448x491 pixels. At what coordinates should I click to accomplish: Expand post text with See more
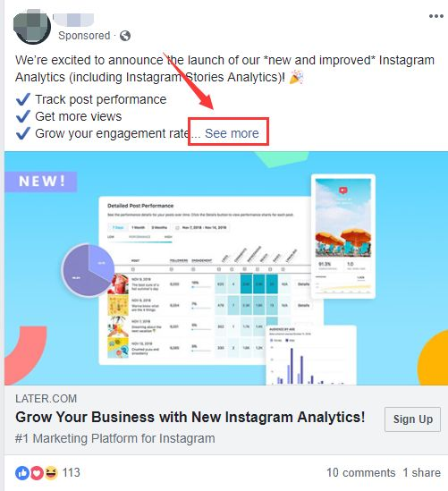(232, 133)
